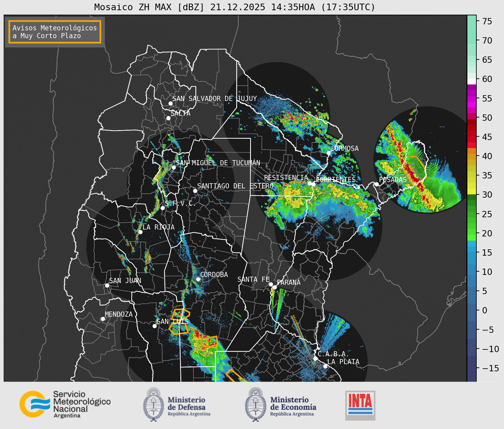Select the Mendoza city marker dot
The width and height of the screenshot is (504, 429).
coord(103,319)
